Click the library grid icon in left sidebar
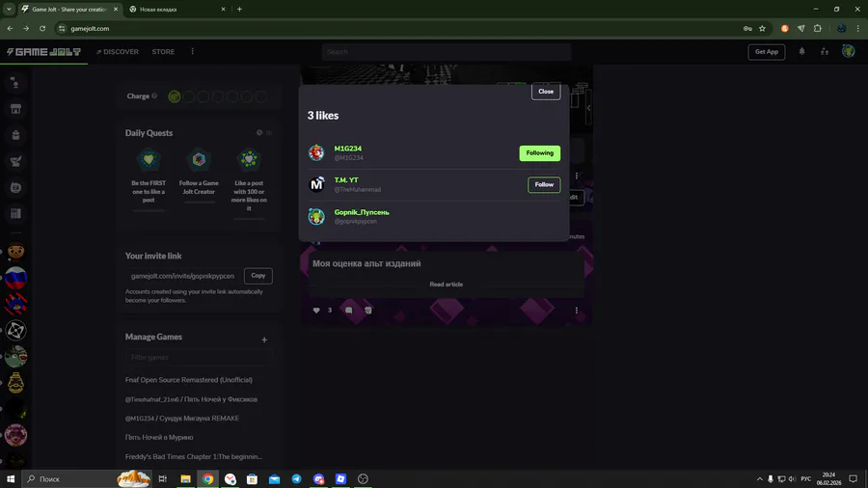Viewport: 868px width, 488px height. click(15, 213)
